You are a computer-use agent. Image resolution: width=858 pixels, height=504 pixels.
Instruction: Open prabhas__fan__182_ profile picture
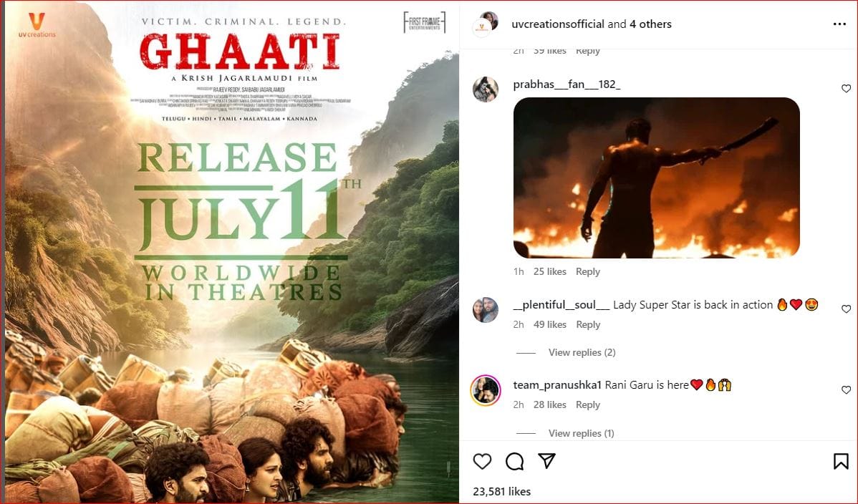[486, 89]
